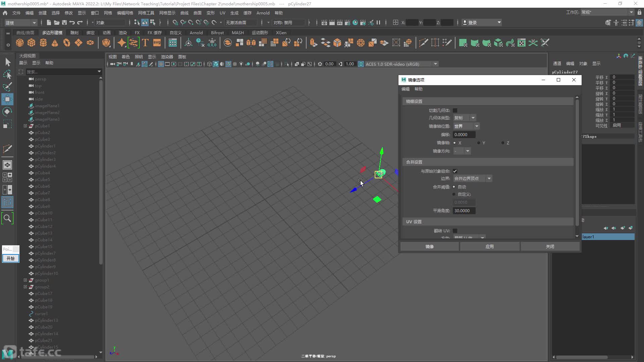Select pCylinder10 in the outliner
This screenshot has width=644, height=362.
point(46,273)
